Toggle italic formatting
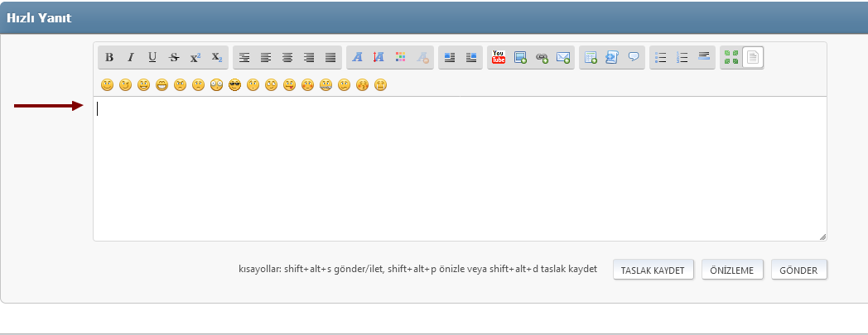 click(x=131, y=57)
